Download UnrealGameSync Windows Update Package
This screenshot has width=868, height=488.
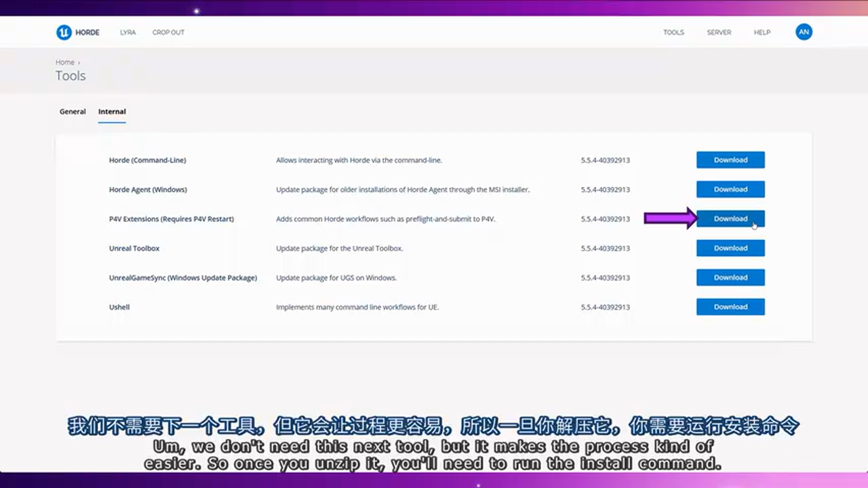[730, 278]
